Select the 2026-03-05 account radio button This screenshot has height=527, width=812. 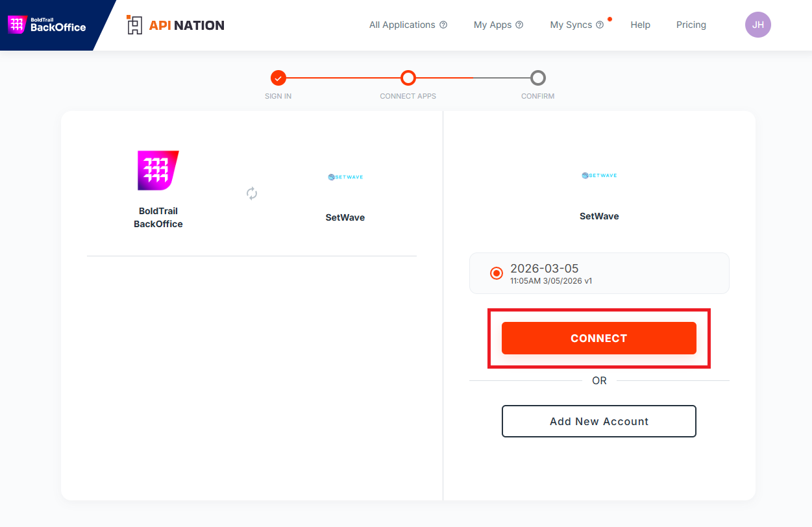pyautogui.click(x=497, y=273)
